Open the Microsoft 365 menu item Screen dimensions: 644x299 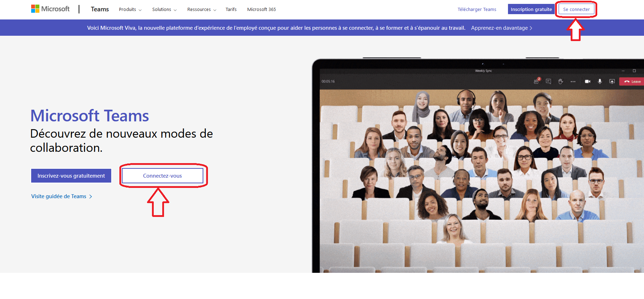pos(261,10)
